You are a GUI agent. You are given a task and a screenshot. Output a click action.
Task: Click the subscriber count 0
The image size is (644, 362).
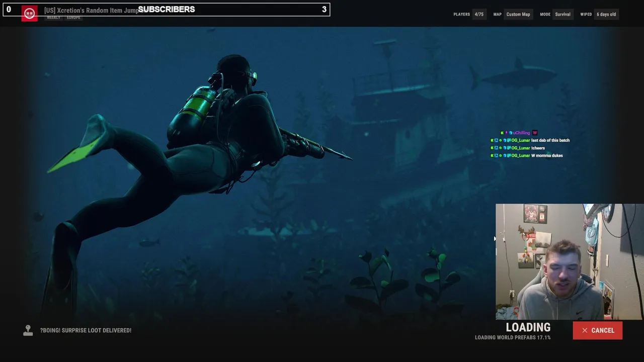[9, 9]
